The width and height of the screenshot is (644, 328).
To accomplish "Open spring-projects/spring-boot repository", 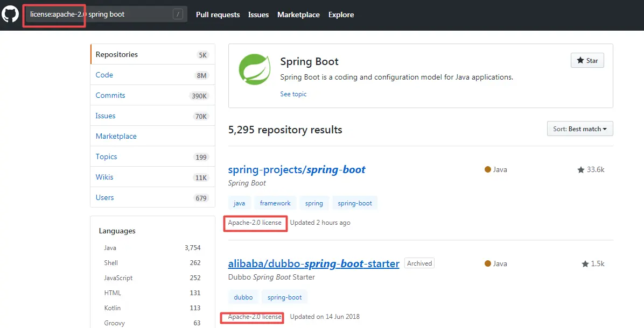I will coord(297,169).
